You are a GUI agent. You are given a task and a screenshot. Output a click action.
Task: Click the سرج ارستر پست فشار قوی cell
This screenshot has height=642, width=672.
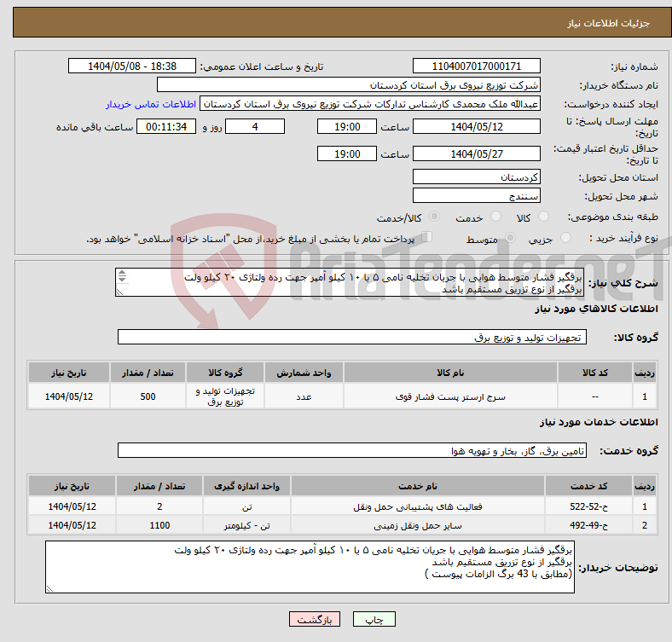click(x=450, y=396)
